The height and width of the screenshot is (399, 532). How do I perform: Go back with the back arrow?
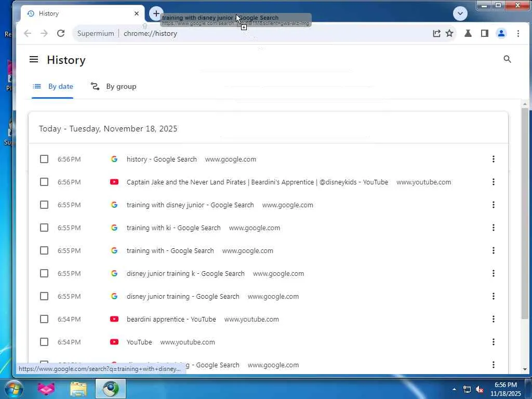pyautogui.click(x=28, y=33)
